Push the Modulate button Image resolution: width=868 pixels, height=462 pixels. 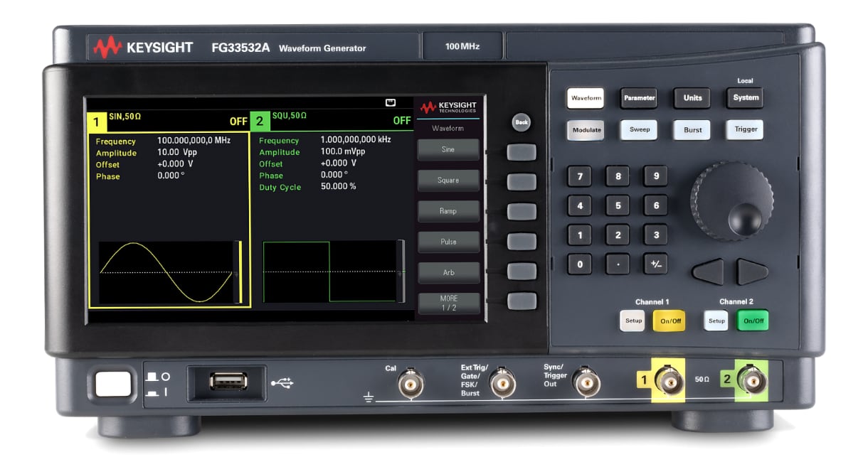[x=586, y=130]
